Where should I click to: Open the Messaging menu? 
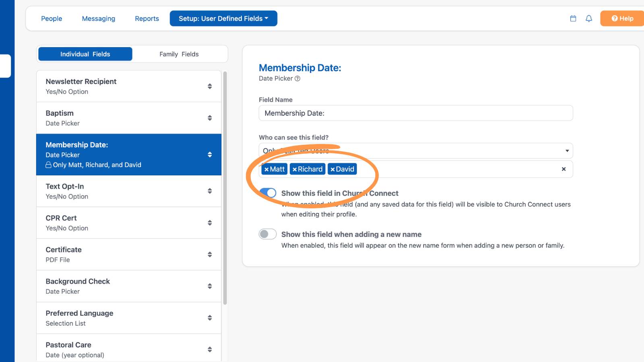[99, 19]
